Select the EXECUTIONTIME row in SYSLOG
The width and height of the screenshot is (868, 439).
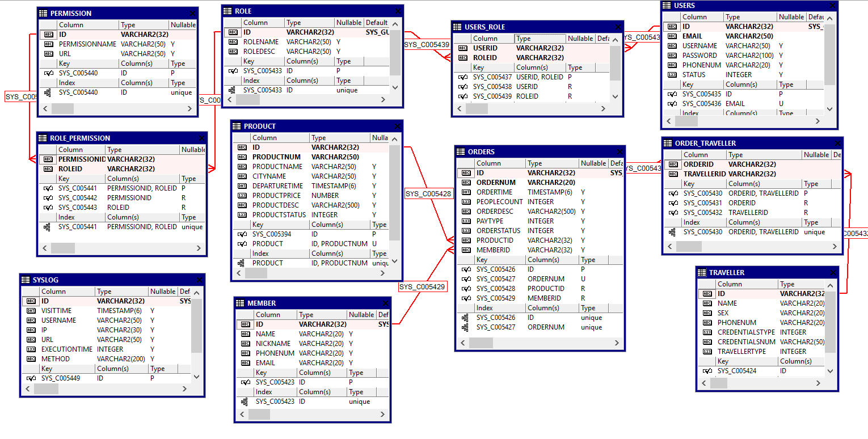click(107, 349)
